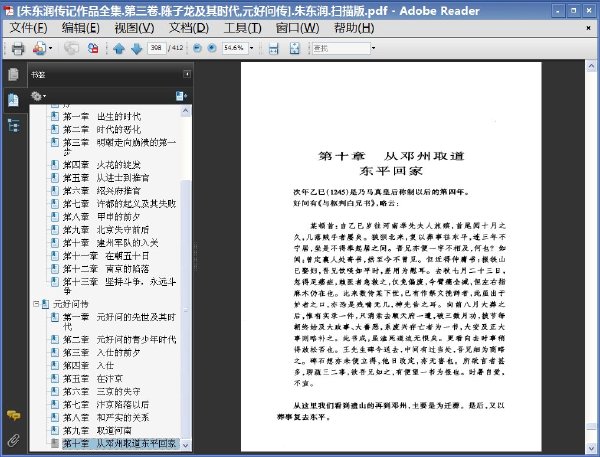This screenshot has height=457, width=600.
Task: Select bookmark 第六章 绍兴府推官
Action: [101, 191]
